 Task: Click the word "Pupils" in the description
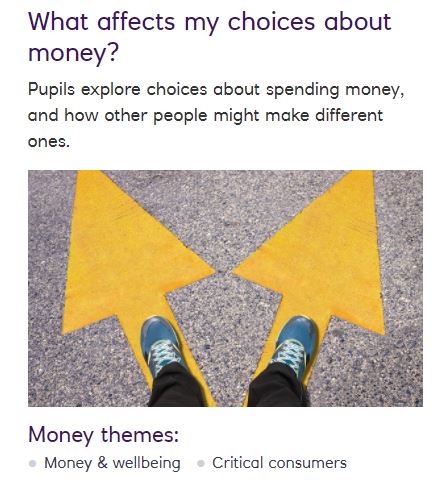(51, 90)
